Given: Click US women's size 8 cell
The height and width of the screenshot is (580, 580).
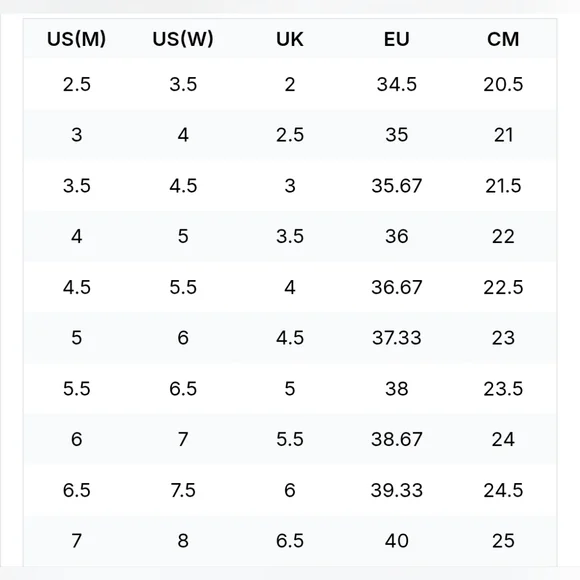Looking at the screenshot, I should pos(183,541).
